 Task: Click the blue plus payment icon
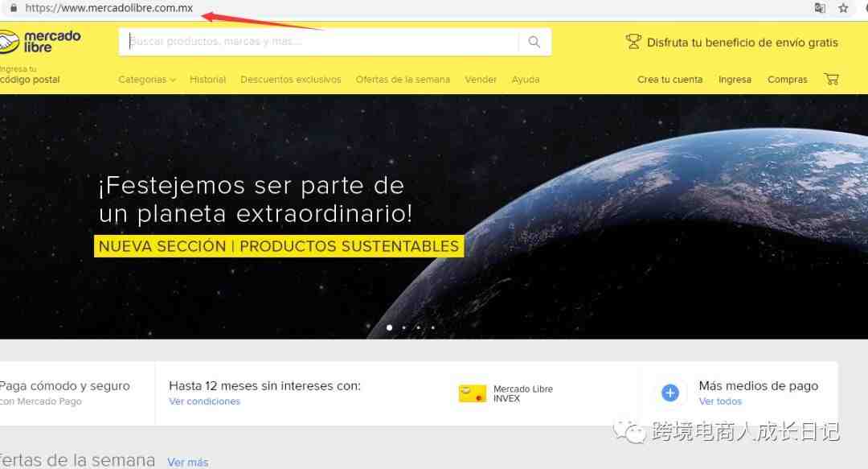pos(670,393)
